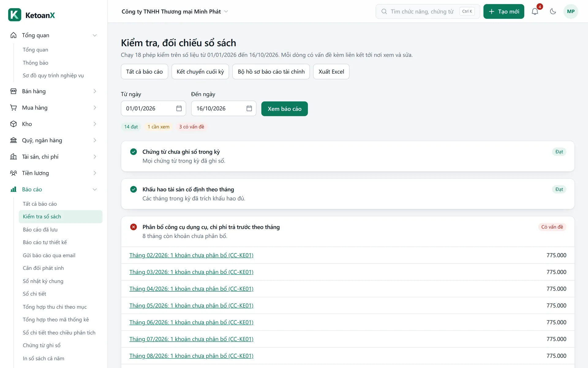This screenshot has height=368, width=588.
Task: Collapse the Tổng quan section chevron
Action: point(95,35)
